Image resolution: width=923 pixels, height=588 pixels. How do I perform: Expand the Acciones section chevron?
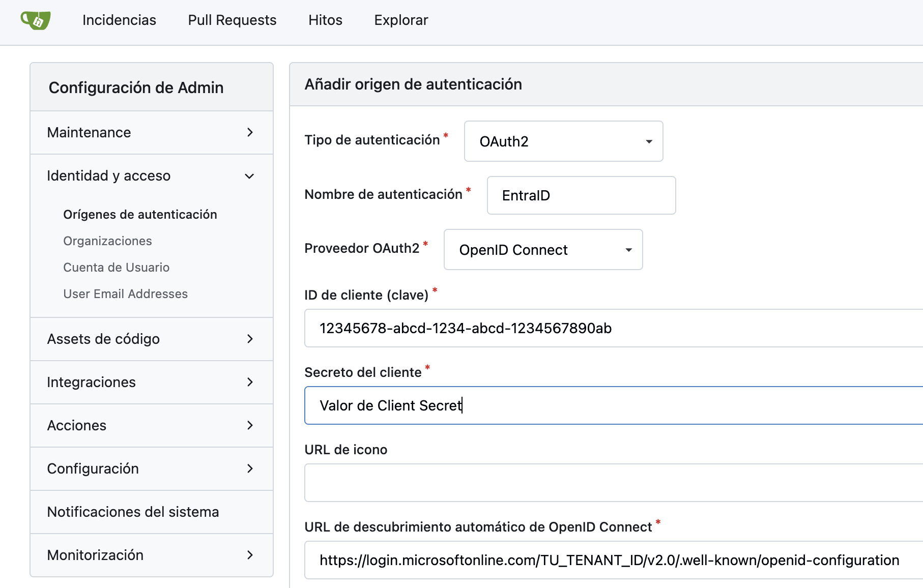(249, 426)
